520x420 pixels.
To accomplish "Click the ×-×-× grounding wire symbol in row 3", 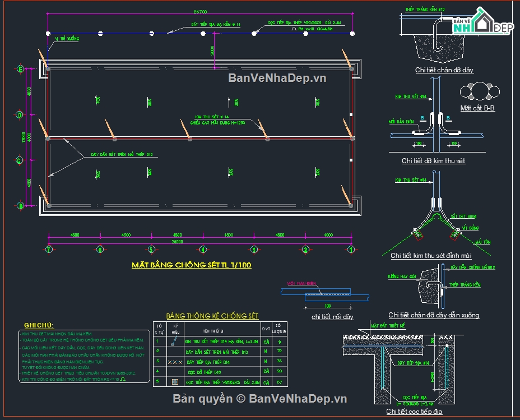I will (175, 362).
